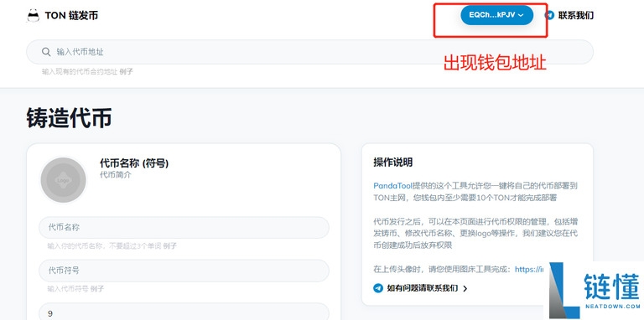Click the 铸造代币 page heading
Screen dimensions: 644x320
(x=69, y=119)
